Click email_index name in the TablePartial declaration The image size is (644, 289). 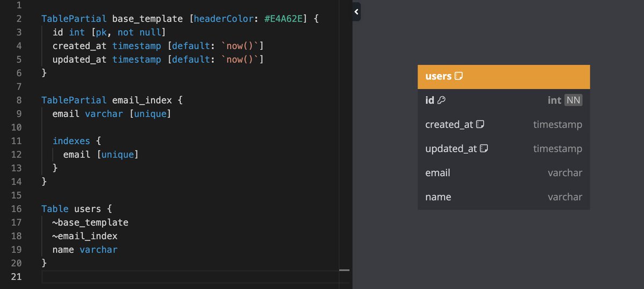click(x=142, y=100)
